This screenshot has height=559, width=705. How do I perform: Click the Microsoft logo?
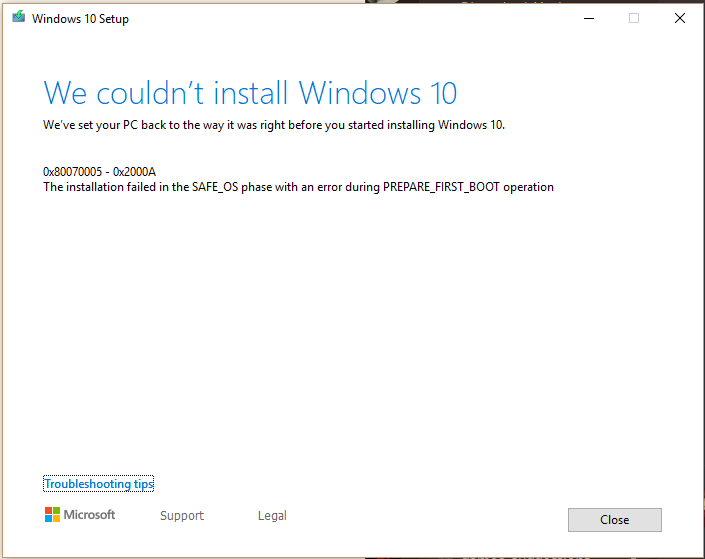[x=80, y=514]
